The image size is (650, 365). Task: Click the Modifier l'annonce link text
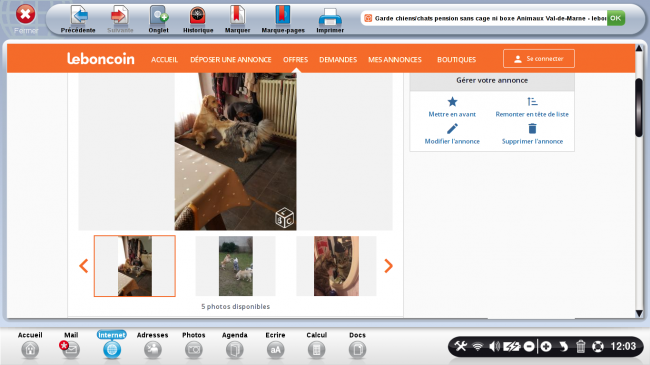[x=452, y=141]
